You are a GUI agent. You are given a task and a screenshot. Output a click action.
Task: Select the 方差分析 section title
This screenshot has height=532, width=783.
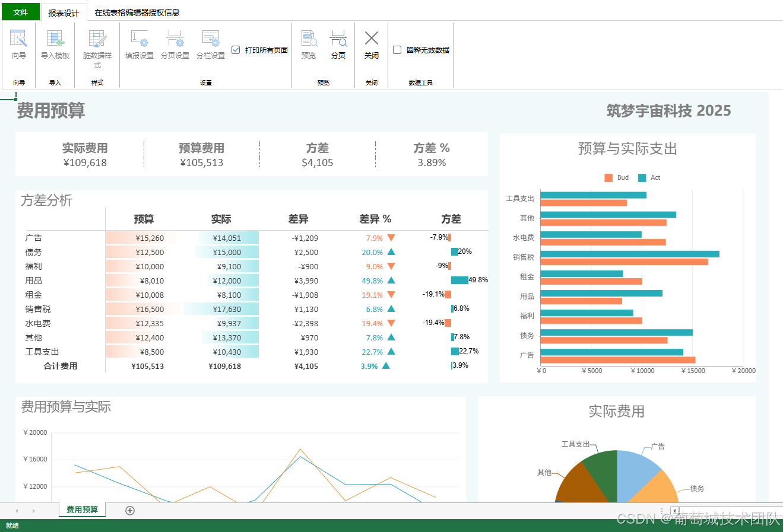46,200
